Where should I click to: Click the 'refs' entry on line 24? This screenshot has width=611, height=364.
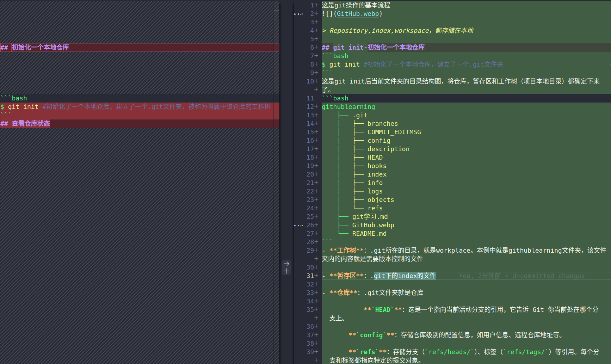pyautogui.click(x=375, y=208)
